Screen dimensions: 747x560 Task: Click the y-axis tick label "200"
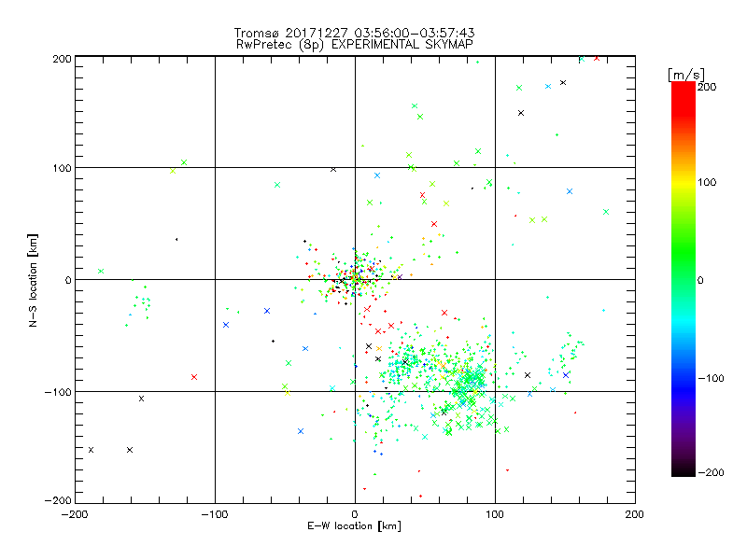click(x=62, y=59)
